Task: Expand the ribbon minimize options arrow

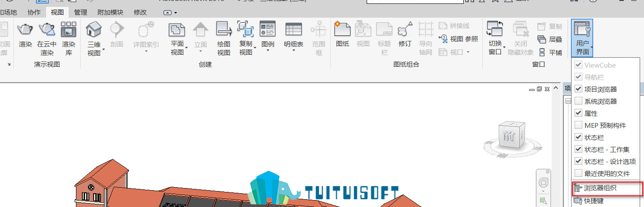Action: 176,12
